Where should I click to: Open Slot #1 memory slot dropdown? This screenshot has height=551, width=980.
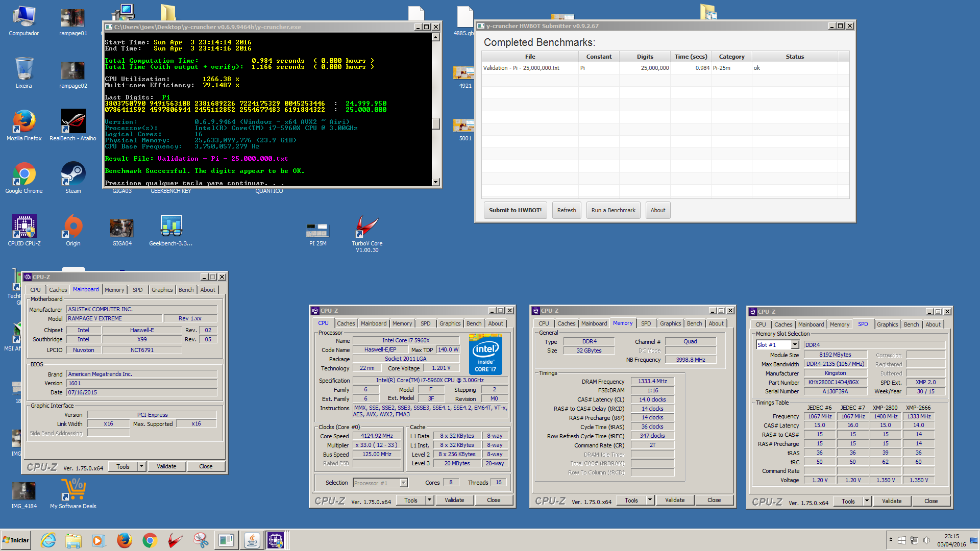click(795, 345)
